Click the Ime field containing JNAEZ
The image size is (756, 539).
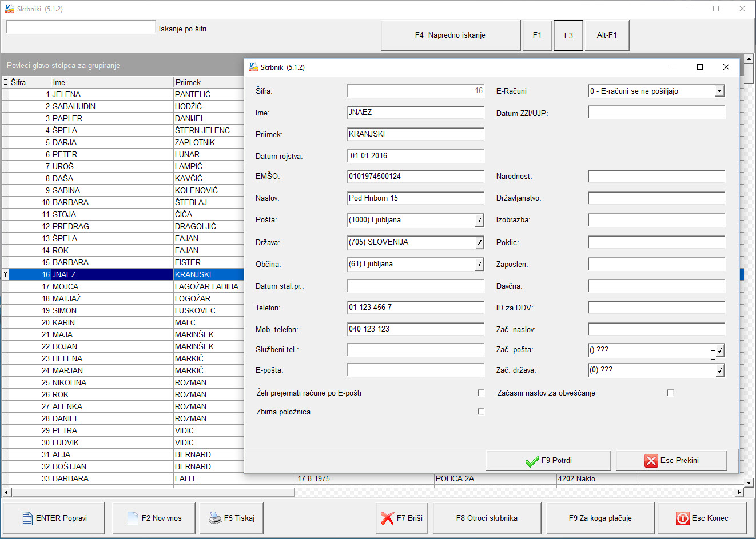(416, 113)
